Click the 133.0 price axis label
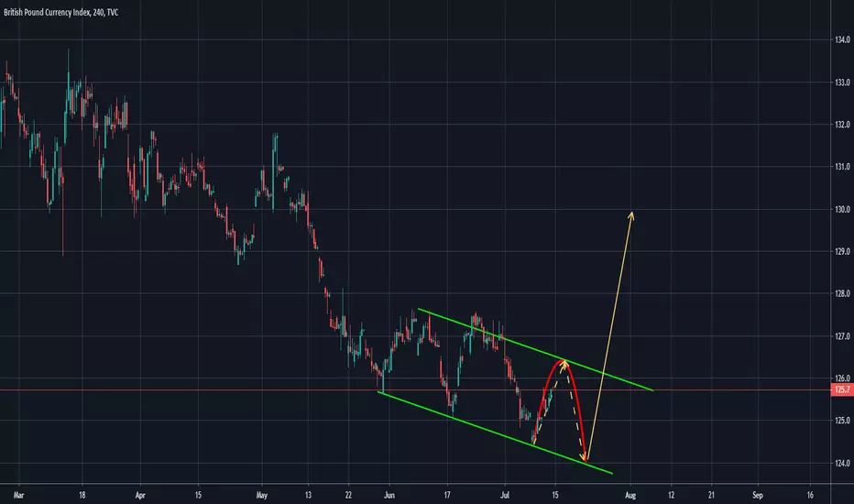 pos(842,82)
